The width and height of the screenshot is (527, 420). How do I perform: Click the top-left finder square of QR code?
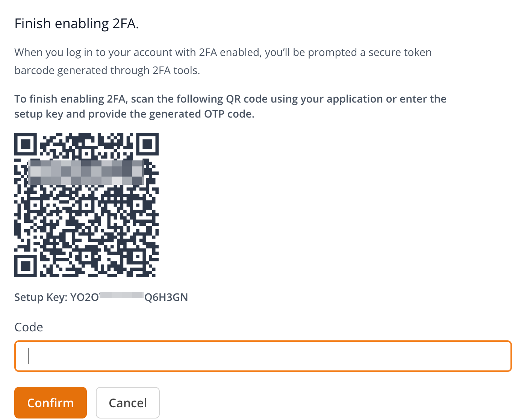pos(26,144)
